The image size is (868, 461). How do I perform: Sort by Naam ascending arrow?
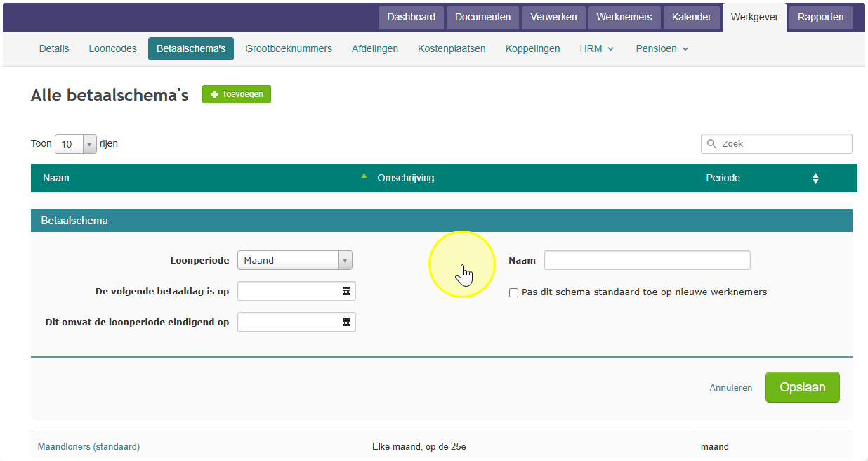click(x=364, y=176)
